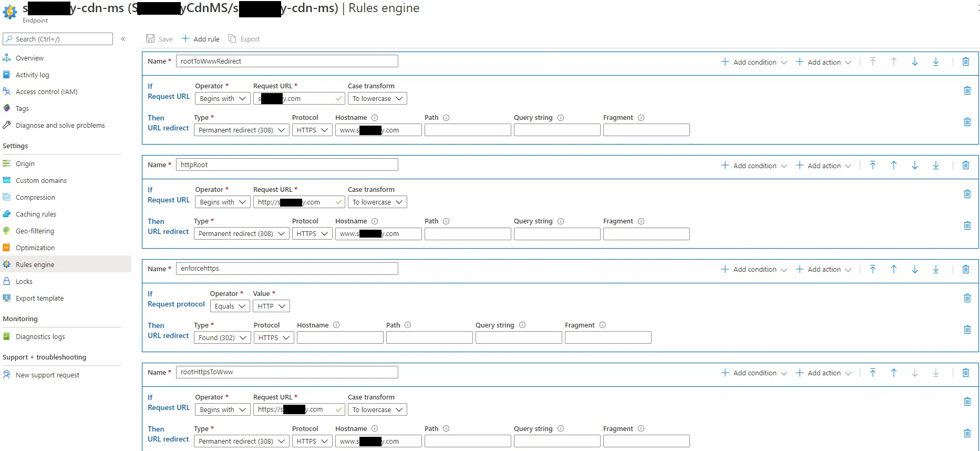The height and width of the screenshot is (451, 980).
Task: Open redirect Type dropdown in rootToWwwRedirect
Action: point(242,130)
